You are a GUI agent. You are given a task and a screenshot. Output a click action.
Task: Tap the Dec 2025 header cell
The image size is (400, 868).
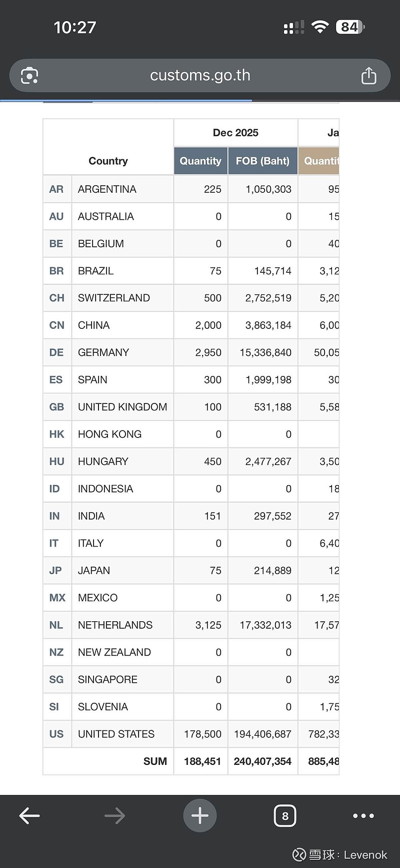pos(235,133)
